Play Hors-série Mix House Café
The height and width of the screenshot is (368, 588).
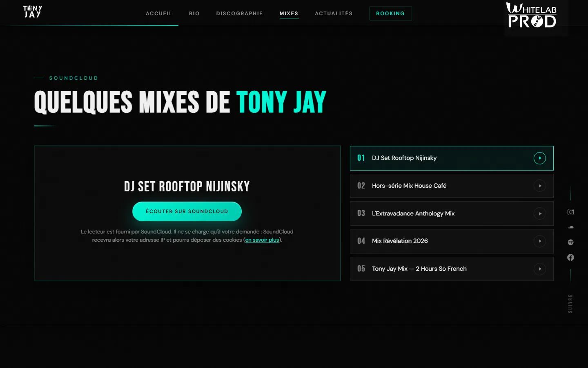click(x=540, y=186)
